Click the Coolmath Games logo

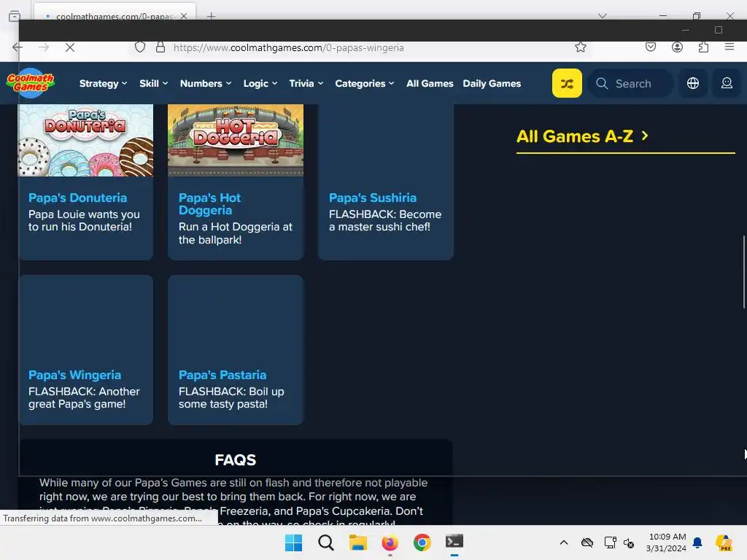[x=31, y=83]
